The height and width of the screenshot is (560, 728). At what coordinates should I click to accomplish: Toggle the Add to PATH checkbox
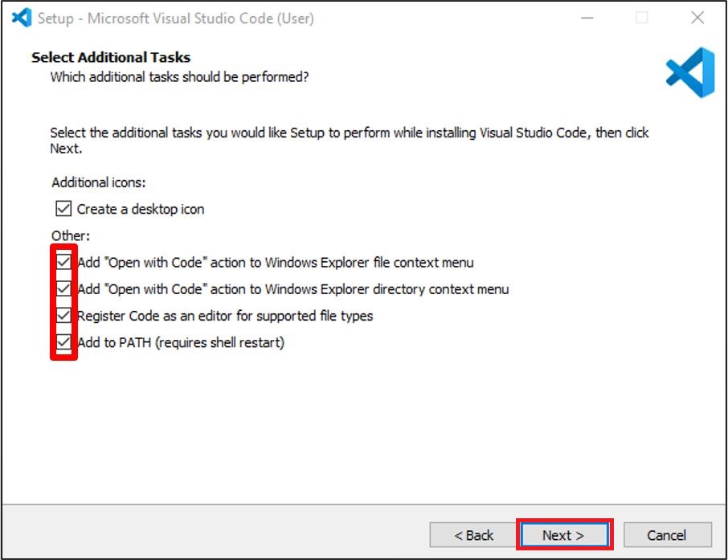point(63,343)
